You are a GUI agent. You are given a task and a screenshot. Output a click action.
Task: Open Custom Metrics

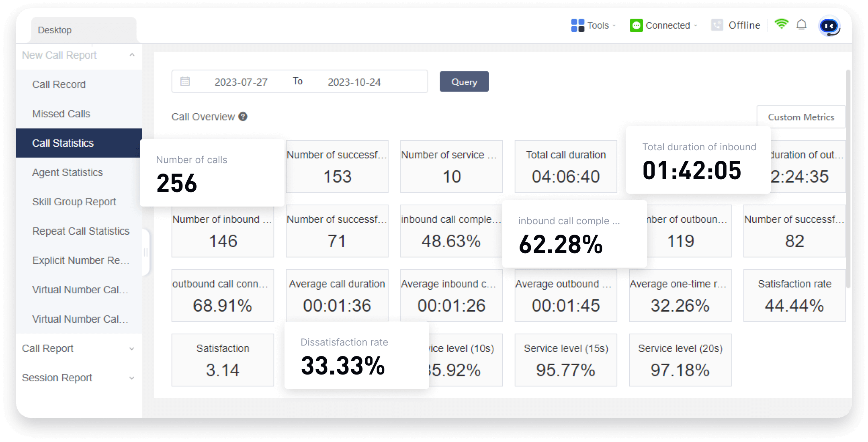tap(801, 117)
